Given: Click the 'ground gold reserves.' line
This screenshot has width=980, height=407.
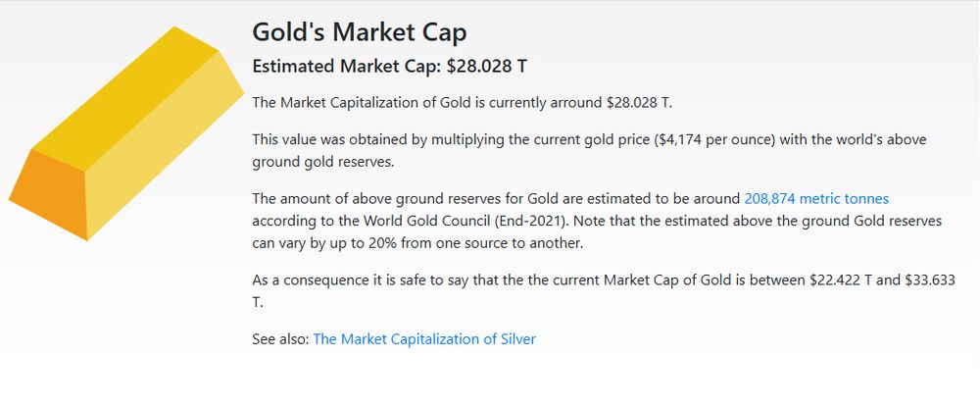Looking at the screenshot, I should coord(323,162).
